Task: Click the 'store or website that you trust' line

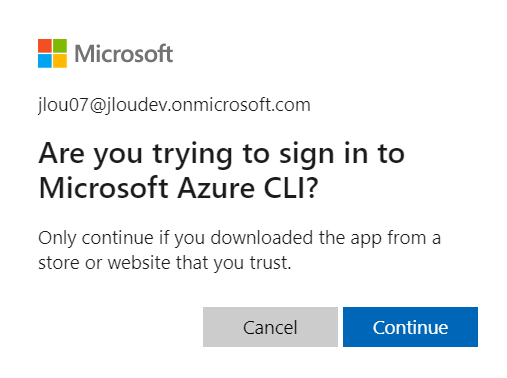Action: (165, 263)
